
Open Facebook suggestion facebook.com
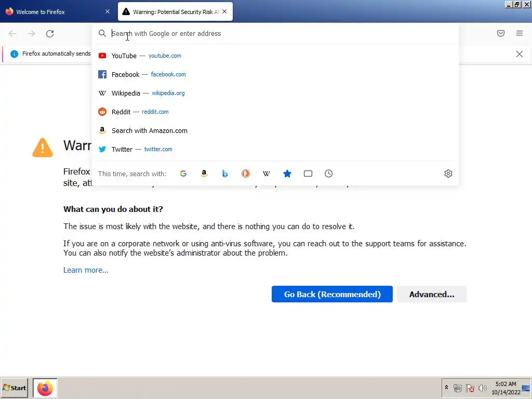tap(275, 74)
